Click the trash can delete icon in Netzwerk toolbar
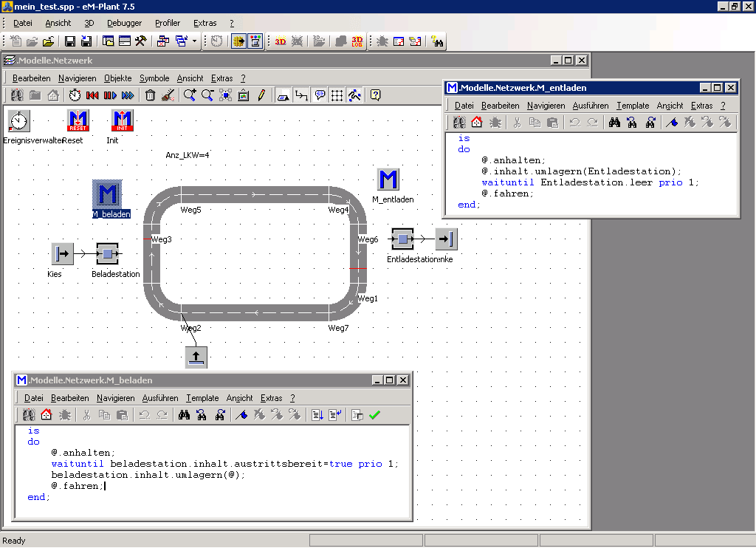 (x=151, y=95)
